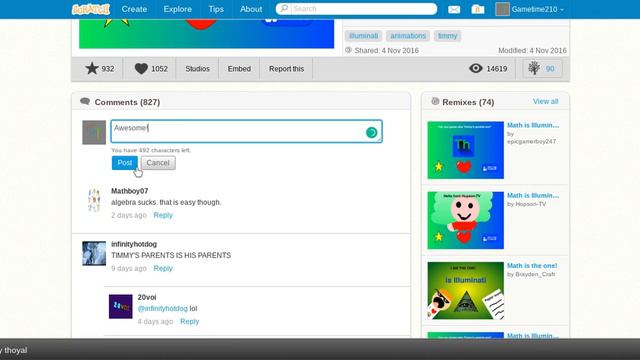Select the timmy tag
640x360 pixels.
click(447, 36)
